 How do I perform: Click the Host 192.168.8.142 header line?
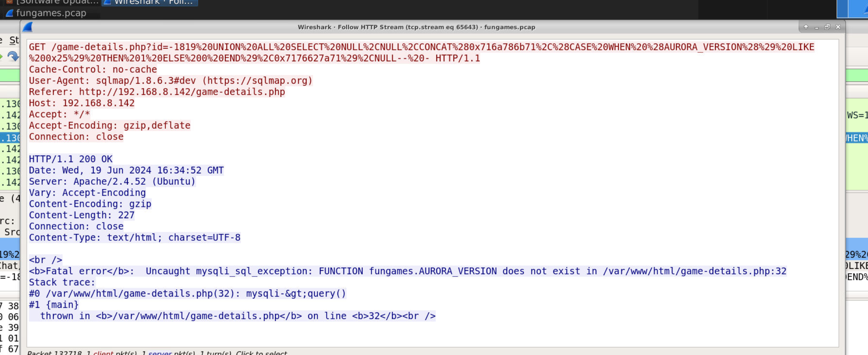[x=81, y=103]
